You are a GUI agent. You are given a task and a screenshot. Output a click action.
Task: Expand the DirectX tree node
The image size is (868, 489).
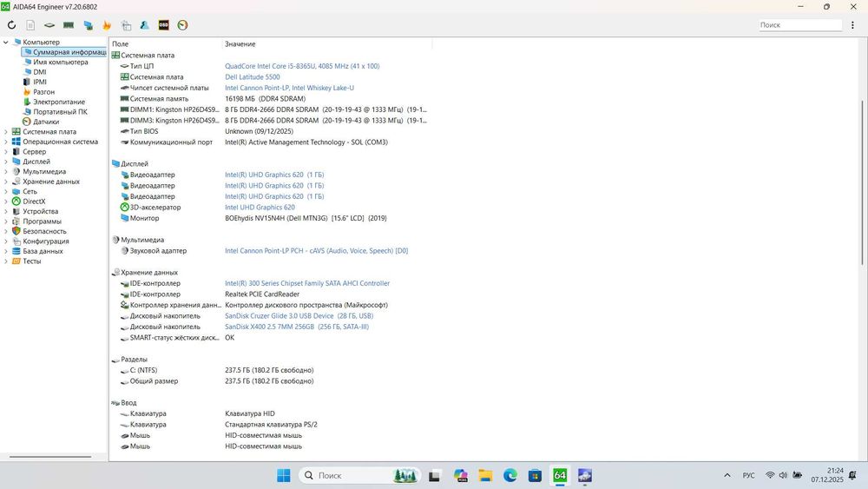click(x=5, y=202)
